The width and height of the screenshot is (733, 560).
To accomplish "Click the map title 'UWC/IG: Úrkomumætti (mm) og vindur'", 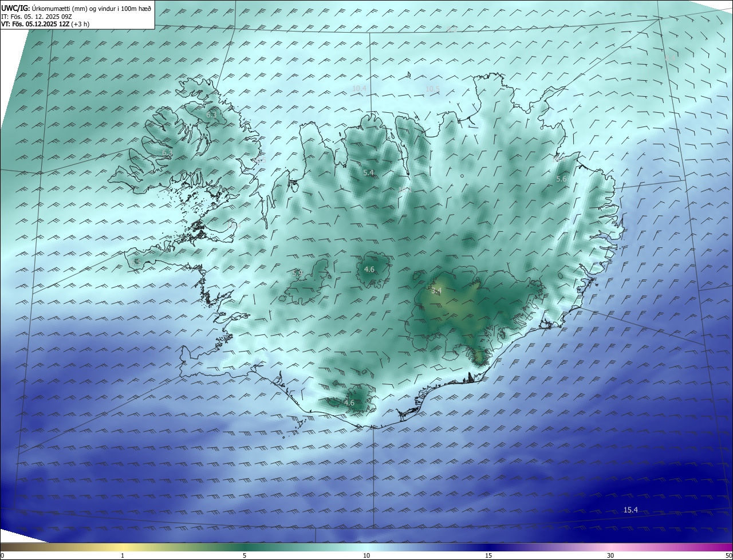I will [x=76, y=8].
